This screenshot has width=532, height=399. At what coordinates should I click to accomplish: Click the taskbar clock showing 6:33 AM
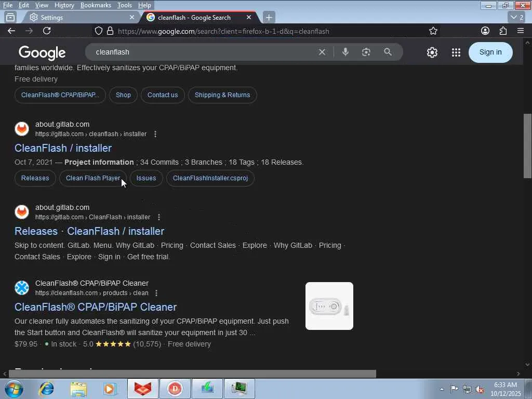[506, 389]
